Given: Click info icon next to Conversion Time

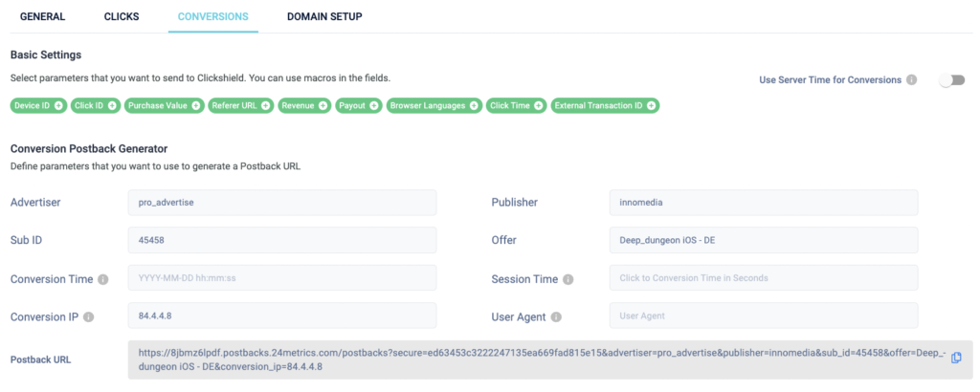Looking at the screenshot, I should coord(103,279).
